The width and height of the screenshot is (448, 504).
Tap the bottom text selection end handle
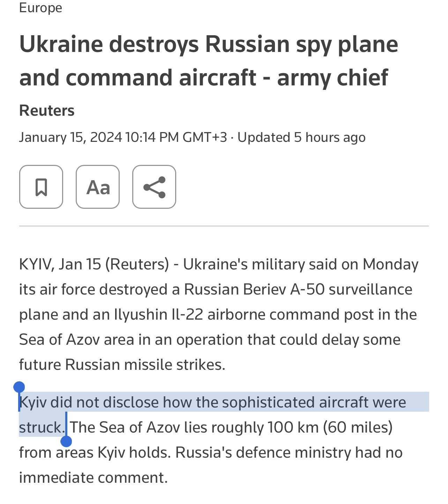[66, 441]
